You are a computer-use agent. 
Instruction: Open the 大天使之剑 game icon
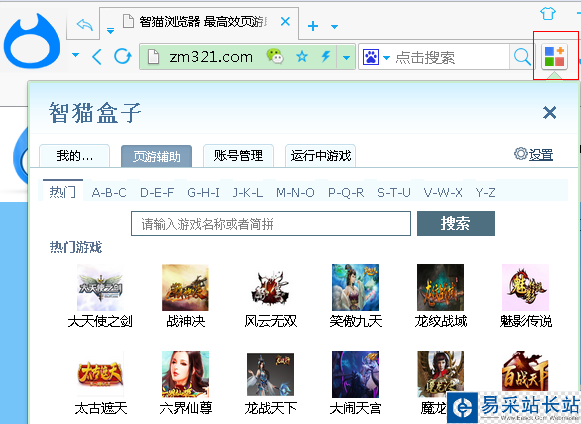[100, 287]
